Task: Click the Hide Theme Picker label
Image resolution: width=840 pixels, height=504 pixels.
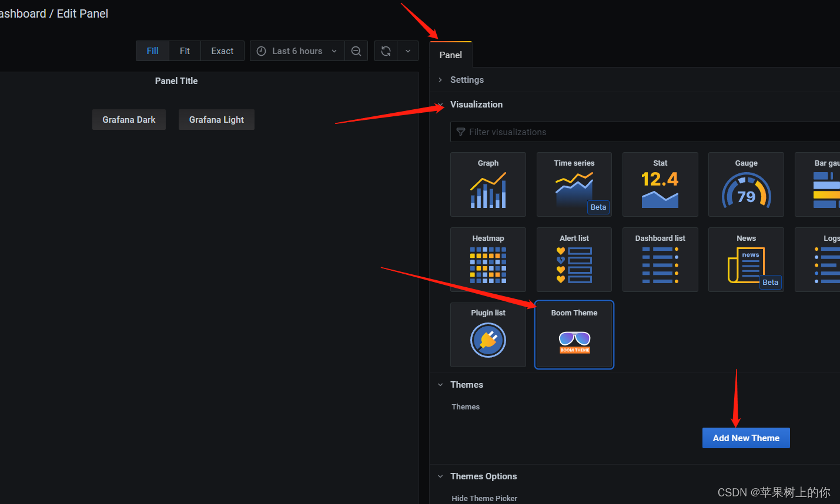Action: (484, 498)
